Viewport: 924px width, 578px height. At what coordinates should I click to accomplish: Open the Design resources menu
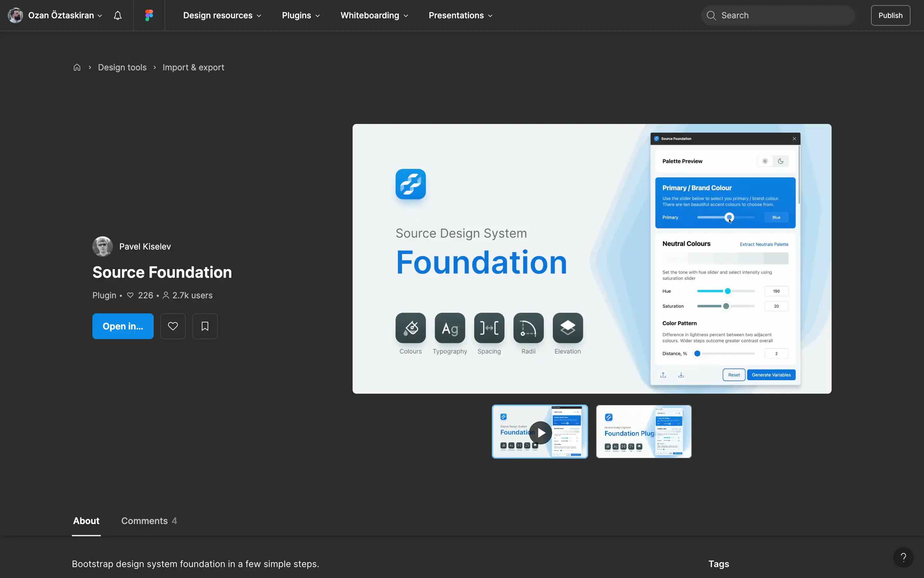222,15
